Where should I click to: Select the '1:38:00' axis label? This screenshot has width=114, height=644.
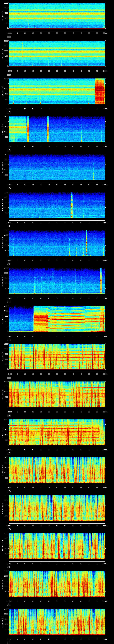tap(9, 639)
